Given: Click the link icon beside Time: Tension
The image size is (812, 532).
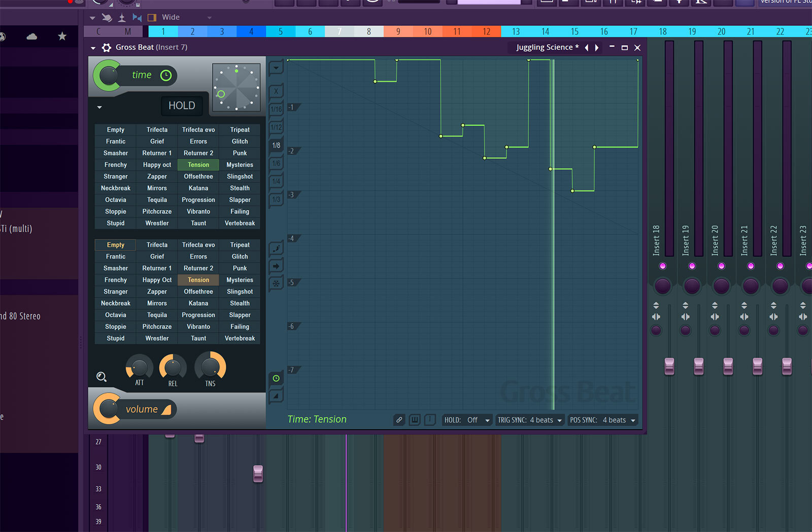Looking at the screenshot, I should (399, 420).
